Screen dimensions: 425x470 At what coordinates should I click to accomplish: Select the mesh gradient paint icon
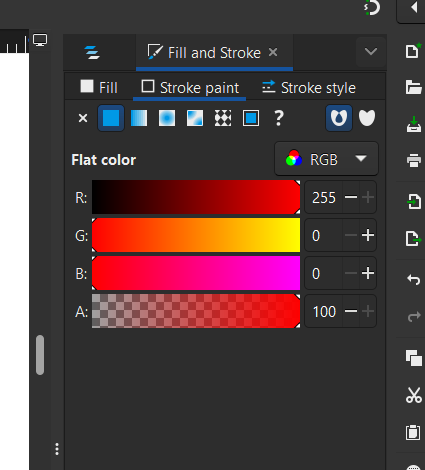coord(195,118)
